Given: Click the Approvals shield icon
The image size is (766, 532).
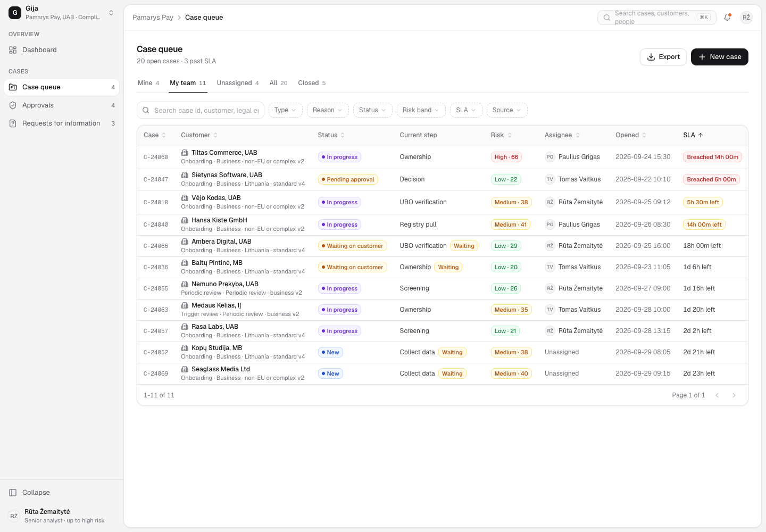Looking at the screenshot, I should click(x=13, y=105).
